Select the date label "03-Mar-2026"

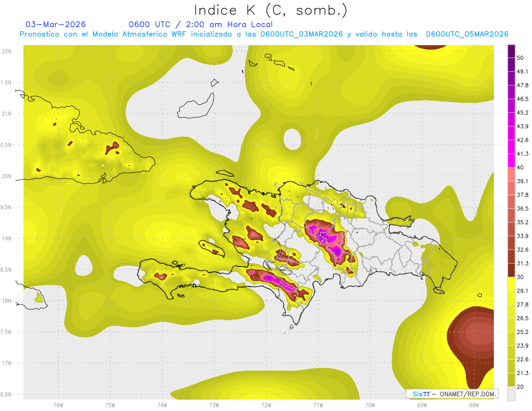coord(56,24)
